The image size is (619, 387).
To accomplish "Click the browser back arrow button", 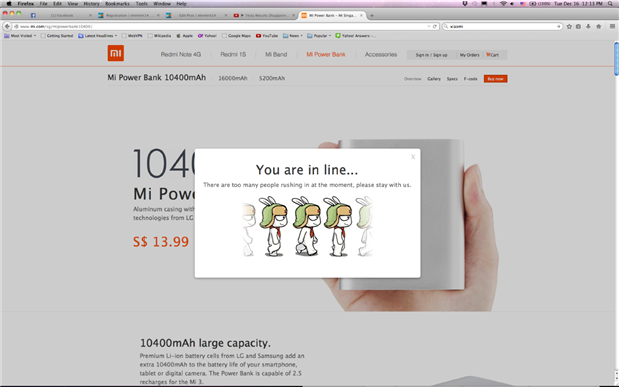I will 7,26.
